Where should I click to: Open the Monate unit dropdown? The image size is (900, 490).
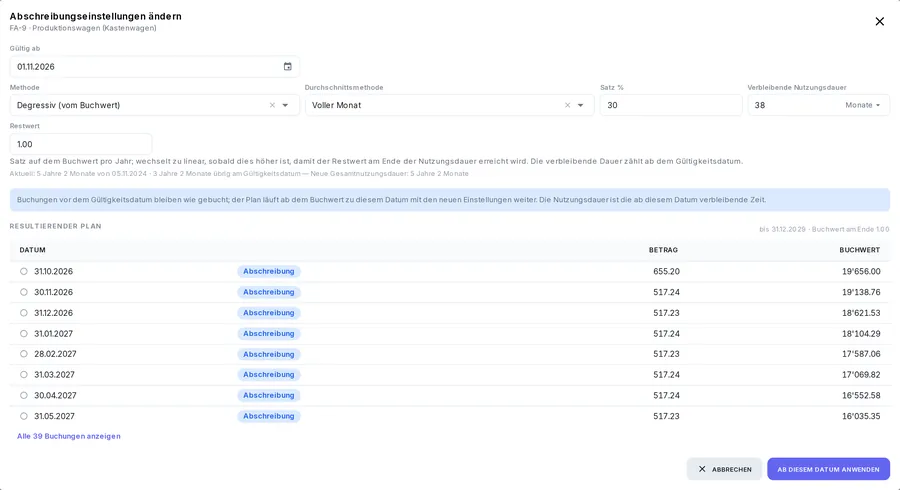(863, 105)
